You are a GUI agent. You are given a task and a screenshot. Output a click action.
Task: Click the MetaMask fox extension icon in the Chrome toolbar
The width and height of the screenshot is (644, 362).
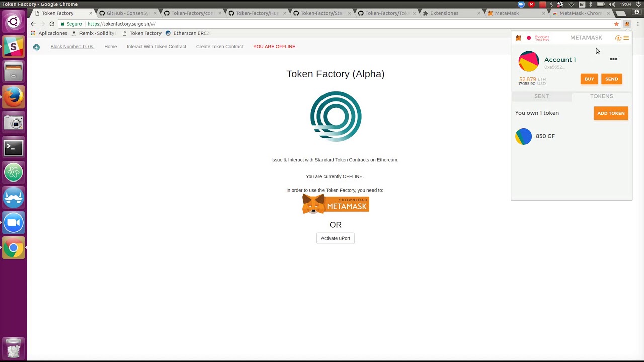coord(627,24)
